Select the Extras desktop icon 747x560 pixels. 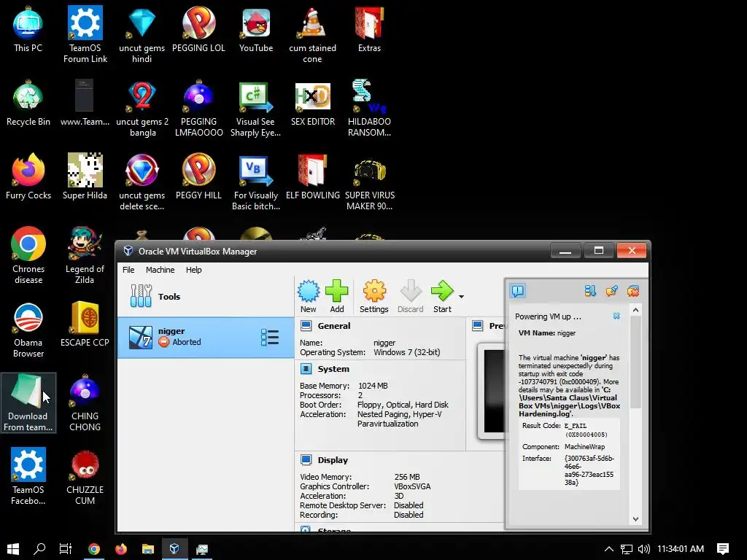(x=369, y=29)
